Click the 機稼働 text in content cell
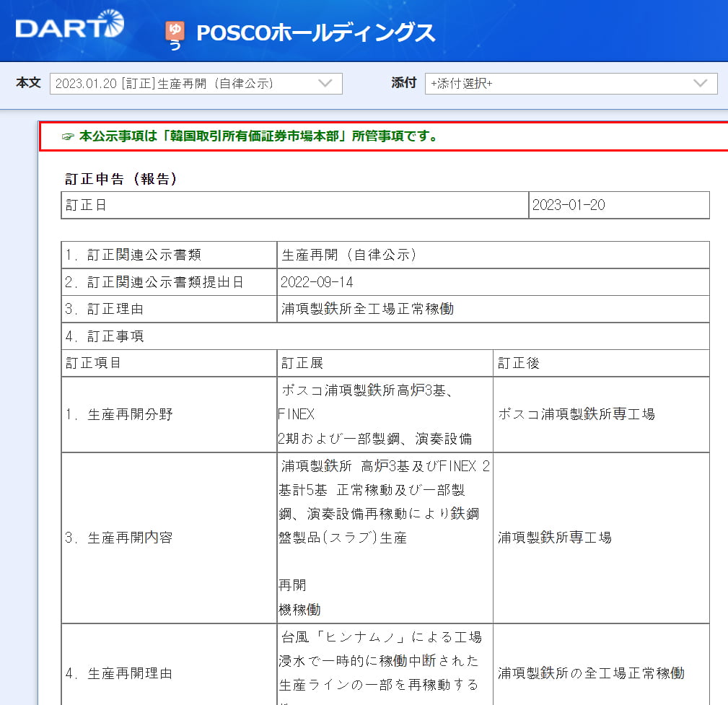 pos(299,609)
